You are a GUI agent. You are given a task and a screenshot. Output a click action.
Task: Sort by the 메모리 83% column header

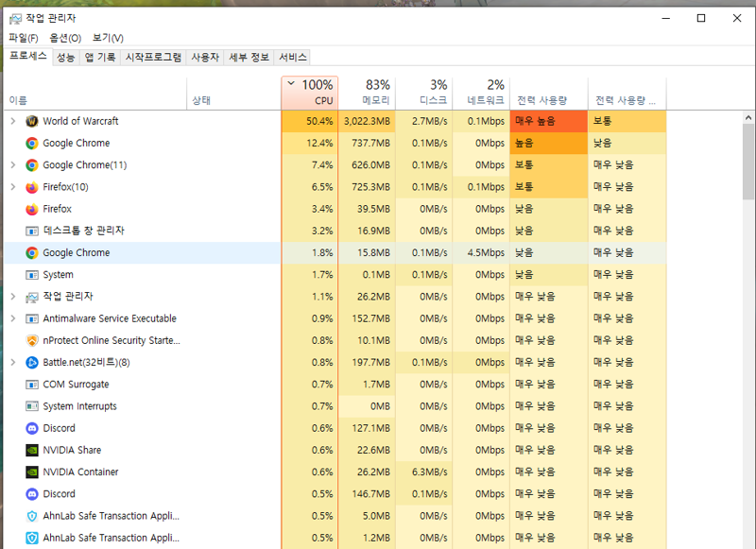(x=367, y=94)
